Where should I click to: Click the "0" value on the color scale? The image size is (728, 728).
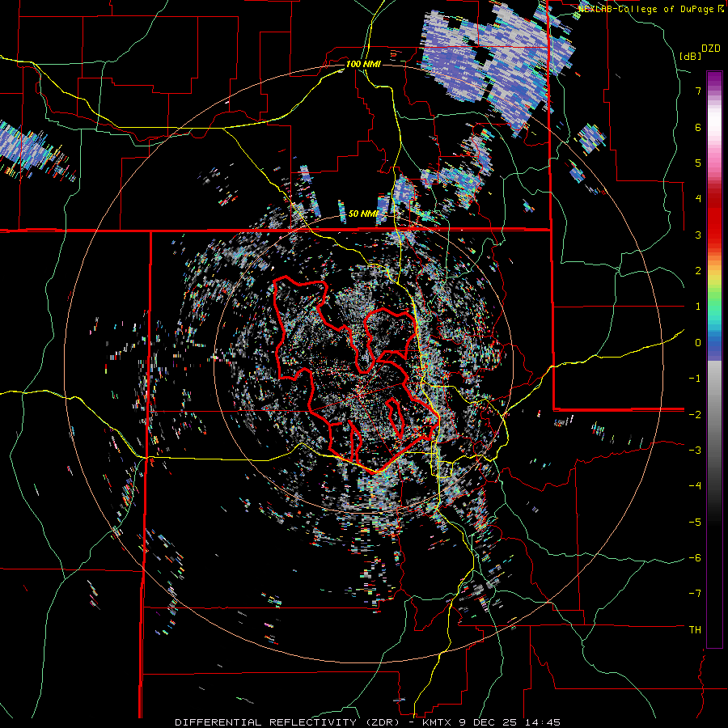(698, 343)
